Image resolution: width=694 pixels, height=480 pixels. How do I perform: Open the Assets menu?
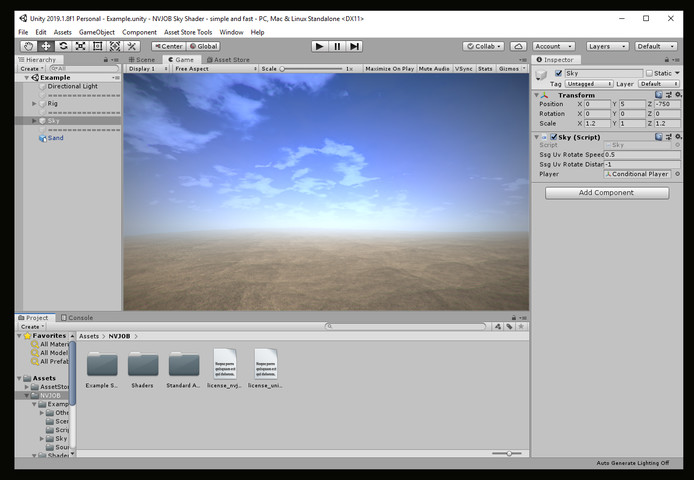coord(62,32)
